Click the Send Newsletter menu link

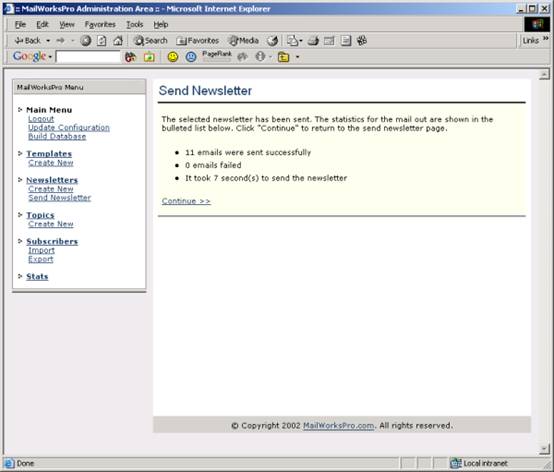click(x=60, y=197)
